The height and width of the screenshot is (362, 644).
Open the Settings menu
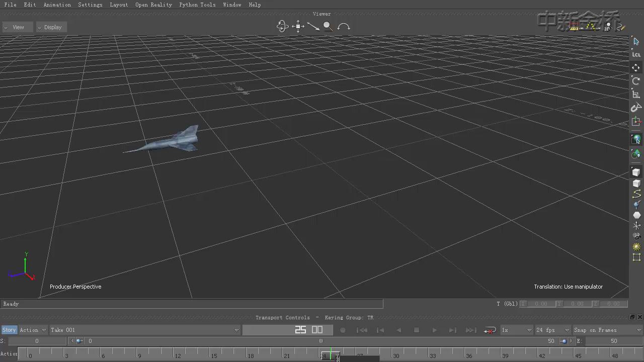click(90, 5)
